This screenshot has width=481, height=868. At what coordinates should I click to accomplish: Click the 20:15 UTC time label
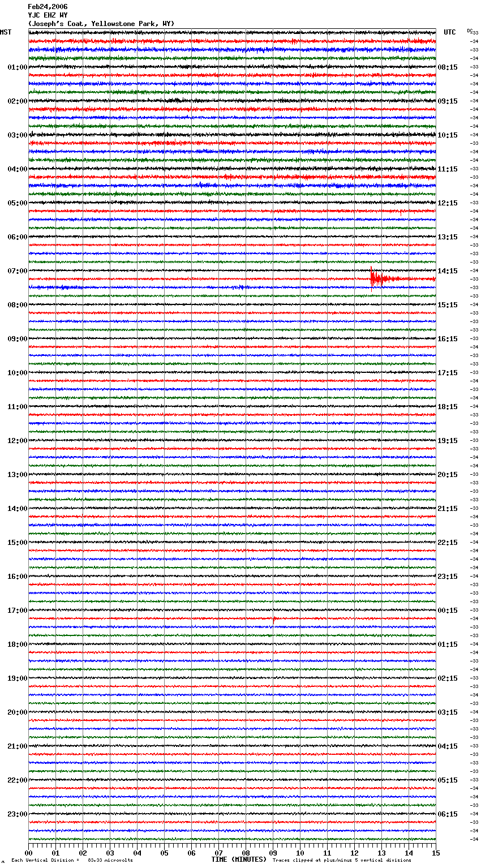coord(448,475)
